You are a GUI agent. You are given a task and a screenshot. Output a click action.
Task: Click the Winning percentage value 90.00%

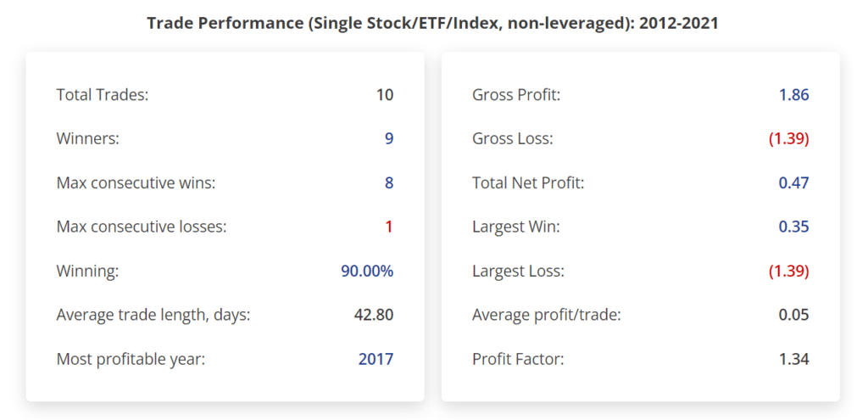[366, 272]
